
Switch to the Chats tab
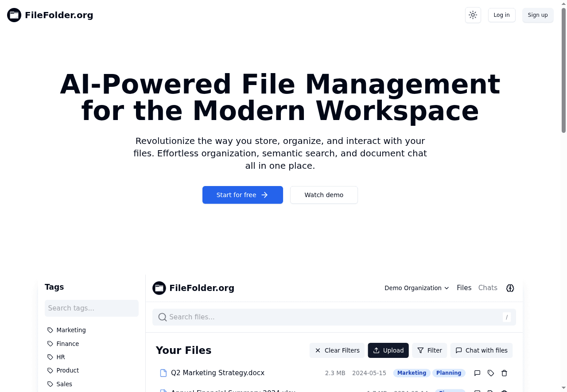[x=488, y=288]
